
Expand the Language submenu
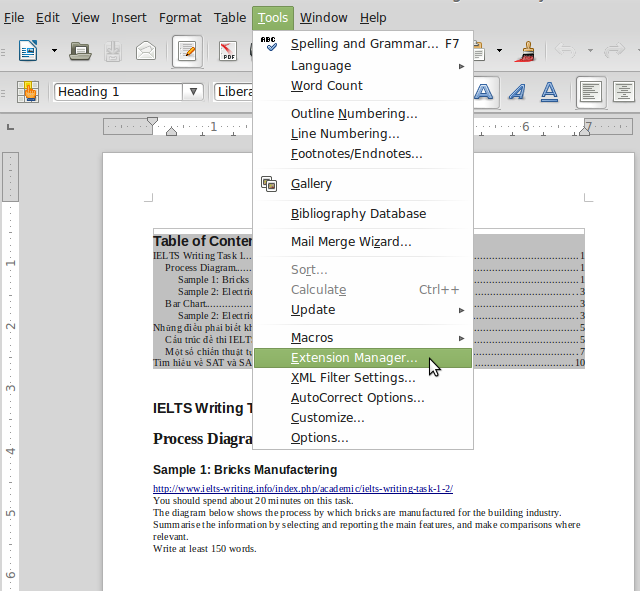click(x=363, y=66)
